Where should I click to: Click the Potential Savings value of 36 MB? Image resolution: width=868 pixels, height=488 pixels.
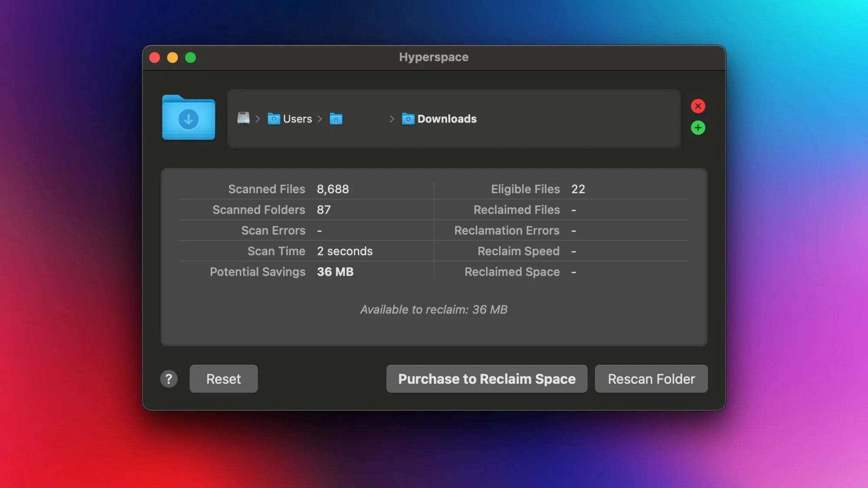[335, 272]
